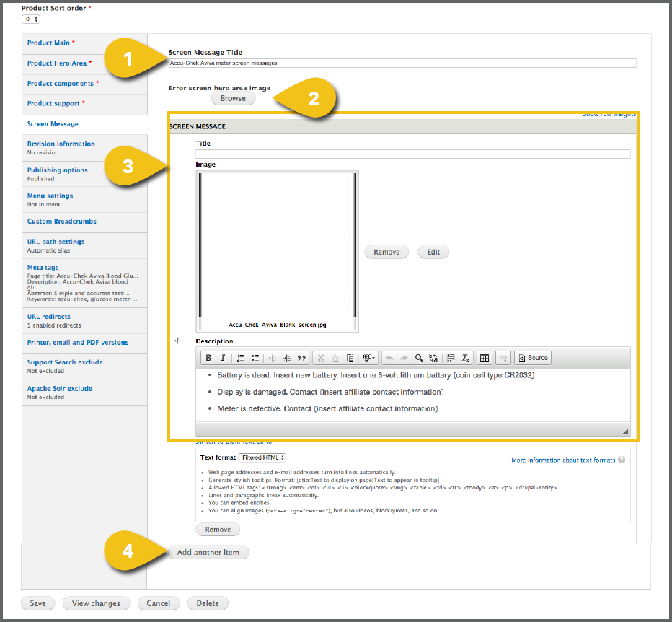Image resolution: width=672 pixels, height=622 pixels.
Task: Paste from clipboard in editor
Action: 350,358
